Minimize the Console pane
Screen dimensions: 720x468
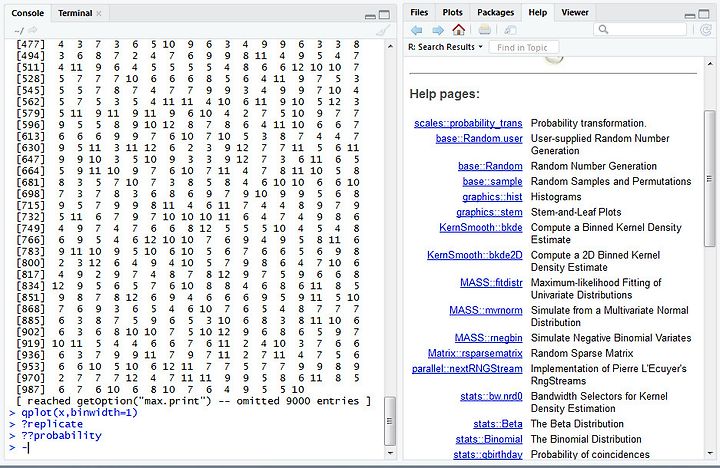370,16
